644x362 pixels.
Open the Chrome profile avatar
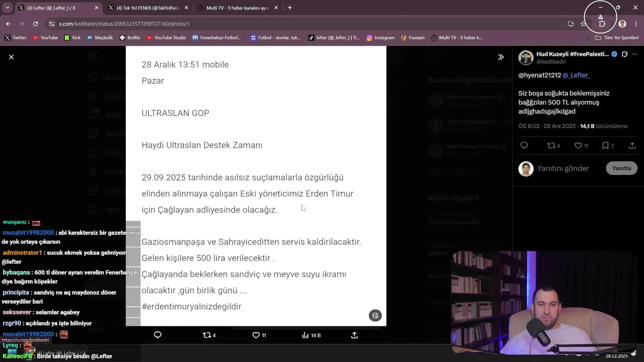click(622, 24)
